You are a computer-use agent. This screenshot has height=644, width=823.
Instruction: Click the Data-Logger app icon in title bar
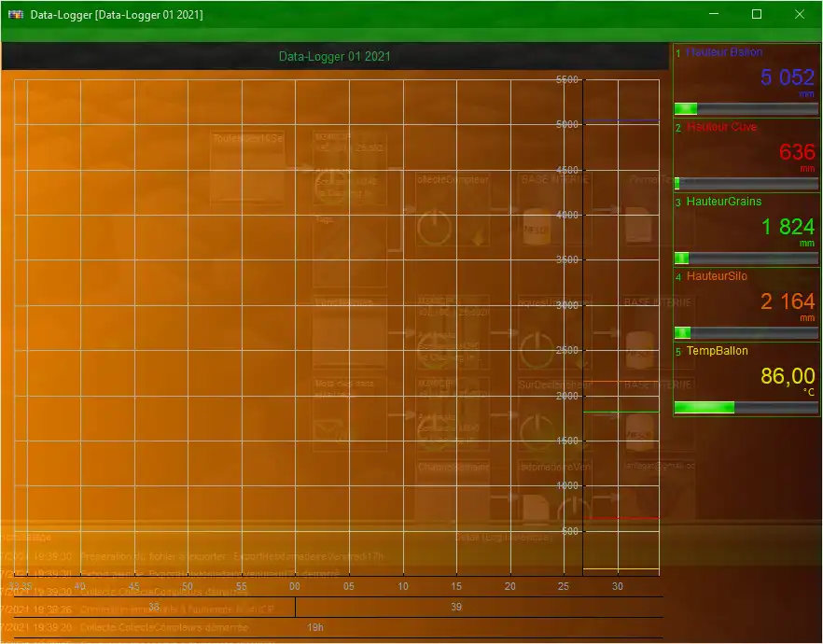tap(16, 14)
